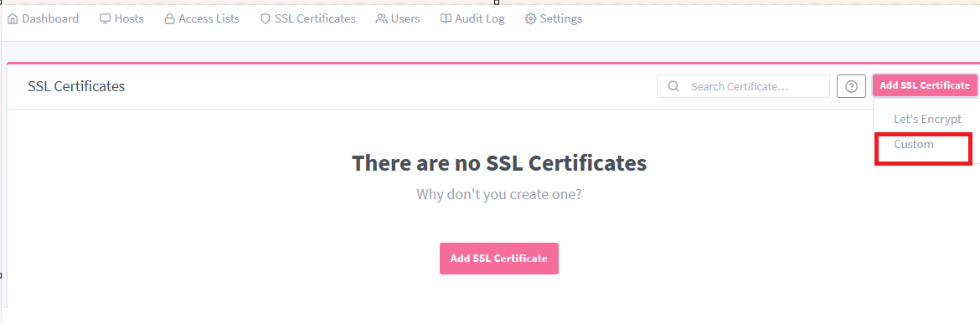Screen dimensions: 980x323
Task: Click the home icon beside Dashboard
Action: point(13,18)
